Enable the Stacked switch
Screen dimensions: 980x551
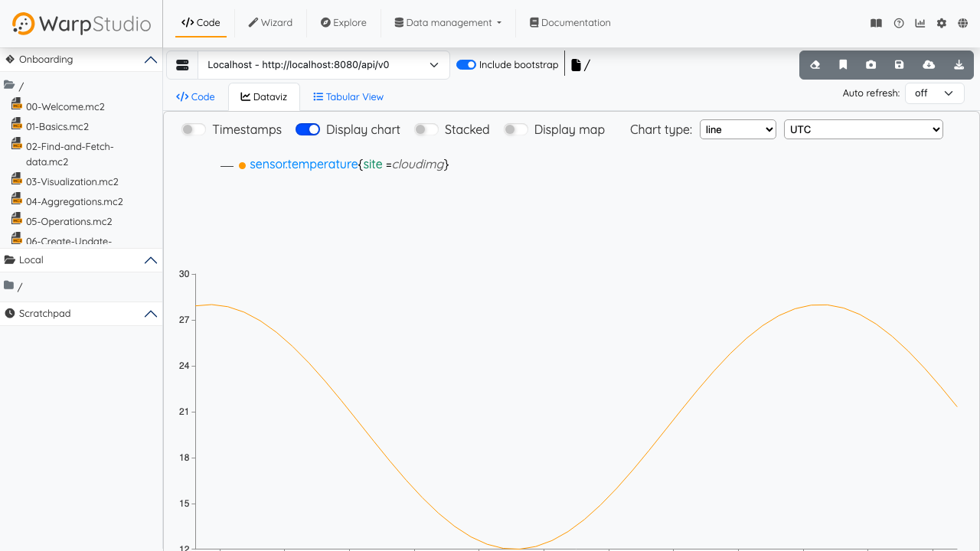426,129
